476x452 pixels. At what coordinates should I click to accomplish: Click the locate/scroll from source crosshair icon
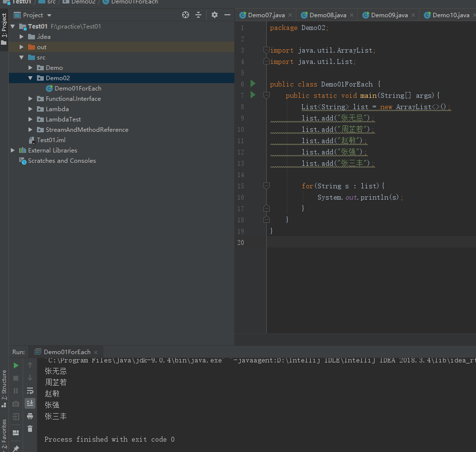[x=186, y=15]
